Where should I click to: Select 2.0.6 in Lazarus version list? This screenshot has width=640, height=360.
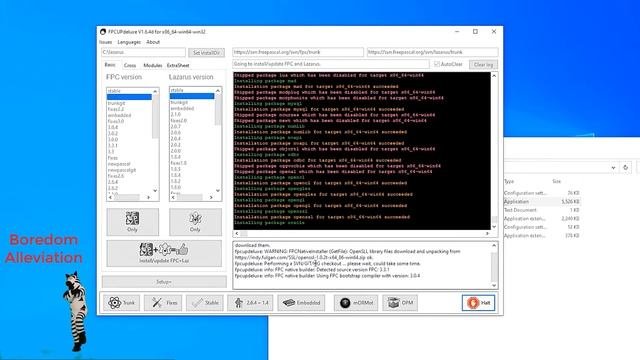point(176,133)
